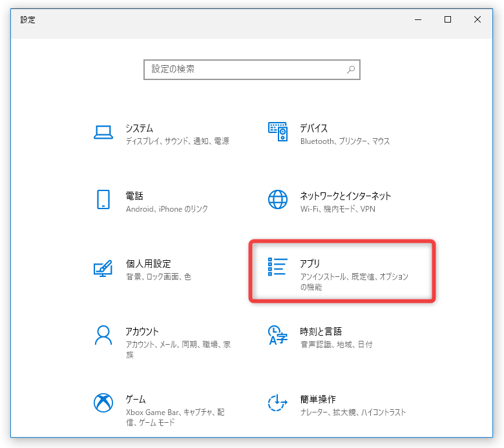The width and height of the screenshot is (504, 448).
Task: Click the Time and Language icon
Action: [x=278, y=335]
